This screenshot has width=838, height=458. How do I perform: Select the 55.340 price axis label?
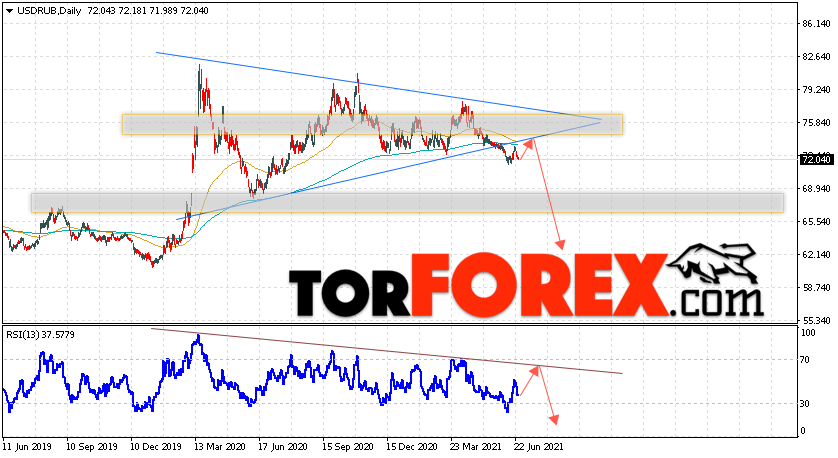click(817, 321)
